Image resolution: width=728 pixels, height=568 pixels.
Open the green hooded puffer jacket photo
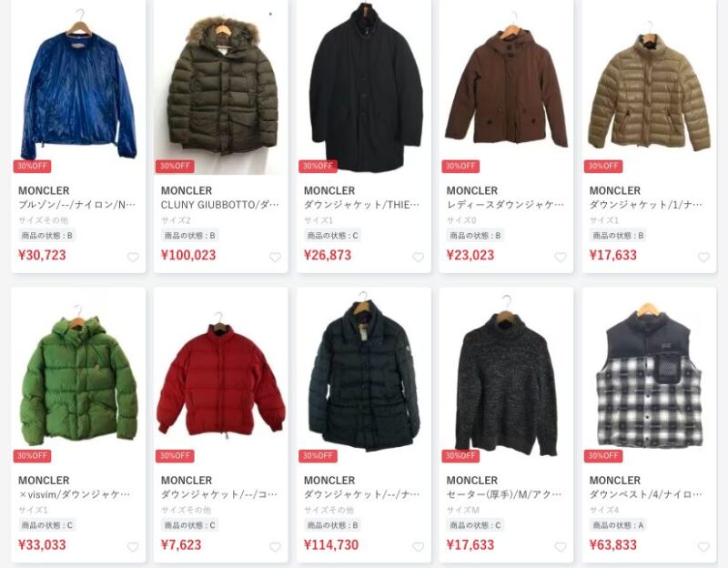tap(78, 376)
